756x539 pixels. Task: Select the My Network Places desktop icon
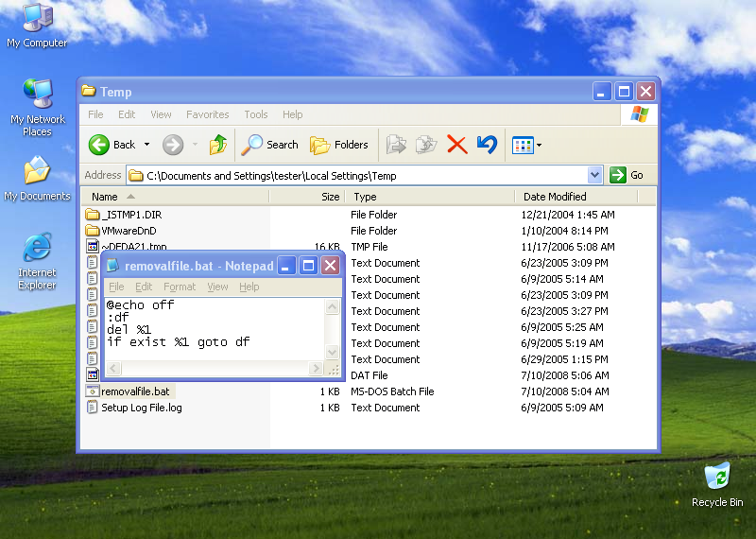click(x=38, y=108)
